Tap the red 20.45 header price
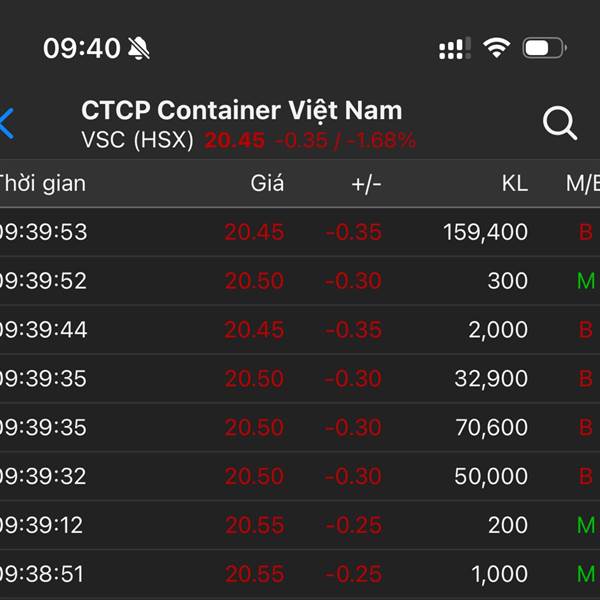Screen dimensions: 600x600 tap(235, 140)
